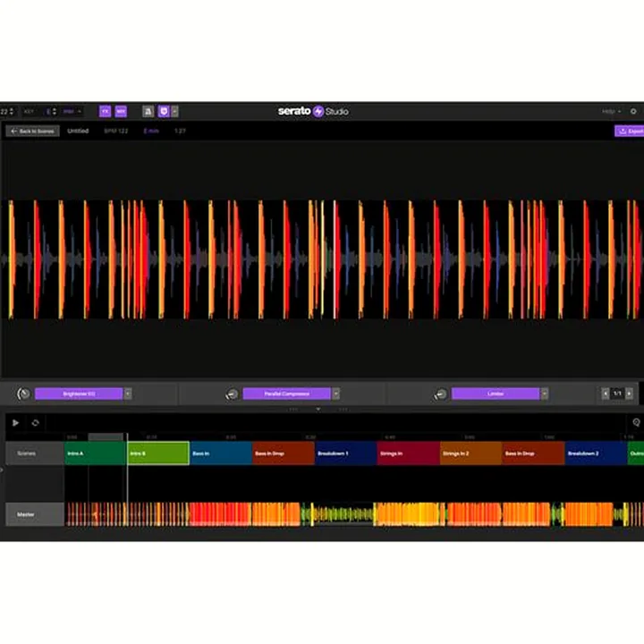Image resolution: width=644 pixels, height=644 pixels.
Task: Click the 1:27 duration text
Action: pos(180,131)
